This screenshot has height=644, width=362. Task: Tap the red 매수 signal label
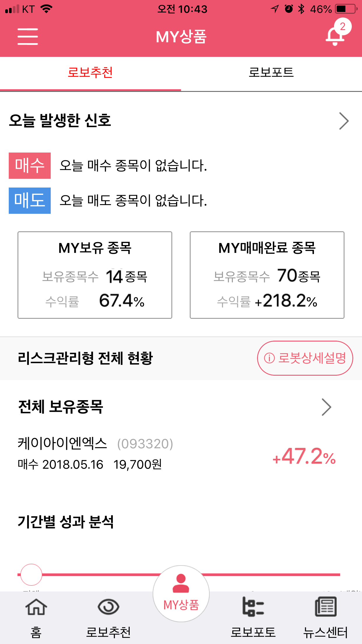(x=30, y=165)
